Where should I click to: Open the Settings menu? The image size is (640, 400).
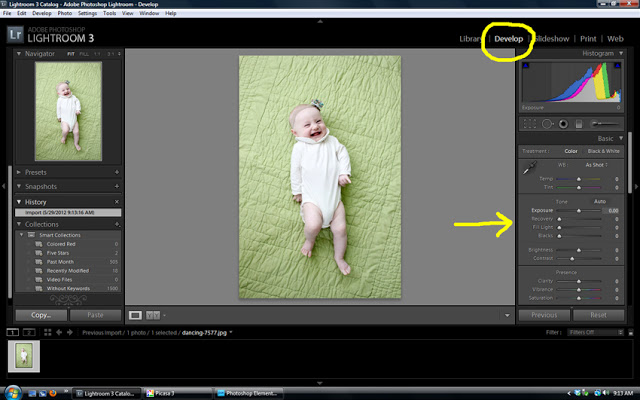click(87, 13)
